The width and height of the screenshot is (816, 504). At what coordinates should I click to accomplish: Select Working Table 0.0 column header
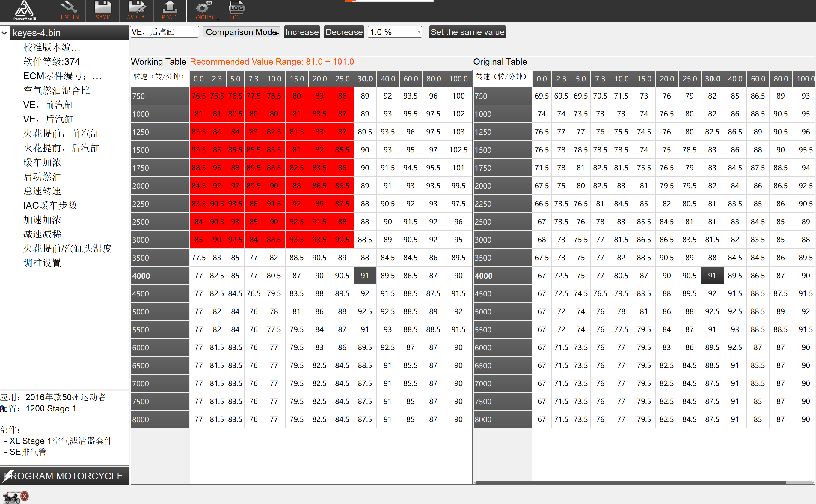[198, 79]
